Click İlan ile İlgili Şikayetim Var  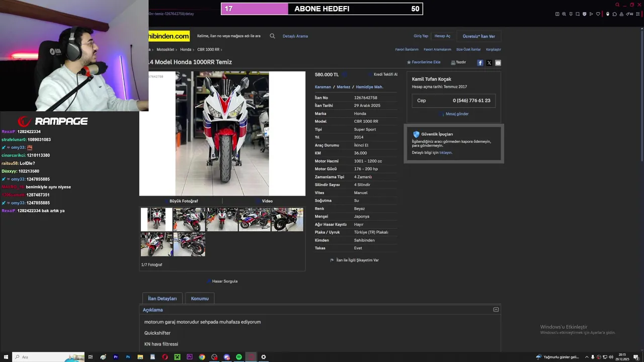(x=357, y=260)
